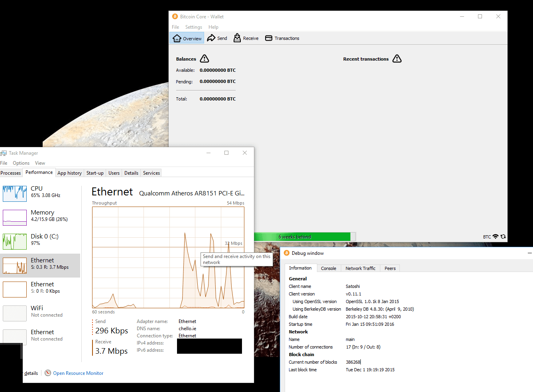Click the Last block time Tue Dec 1 value
This screenshot has height=392, width=533.
370,370
